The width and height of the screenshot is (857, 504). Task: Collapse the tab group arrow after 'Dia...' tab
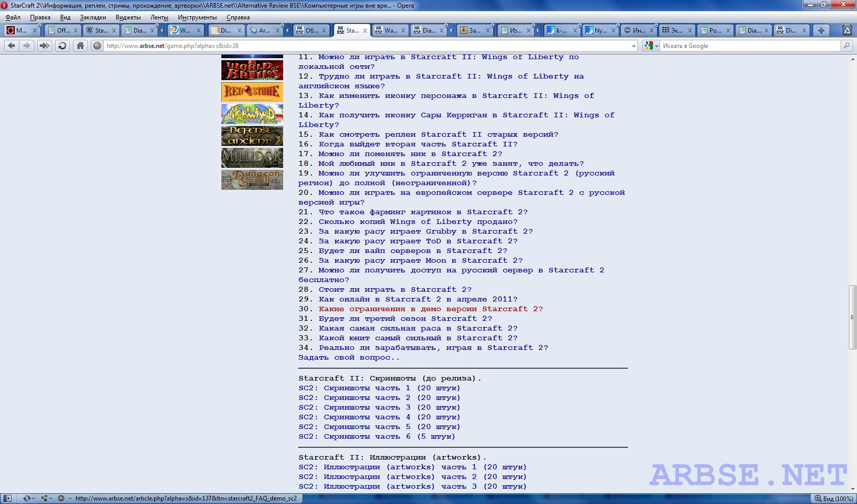(x=162, y=31)
